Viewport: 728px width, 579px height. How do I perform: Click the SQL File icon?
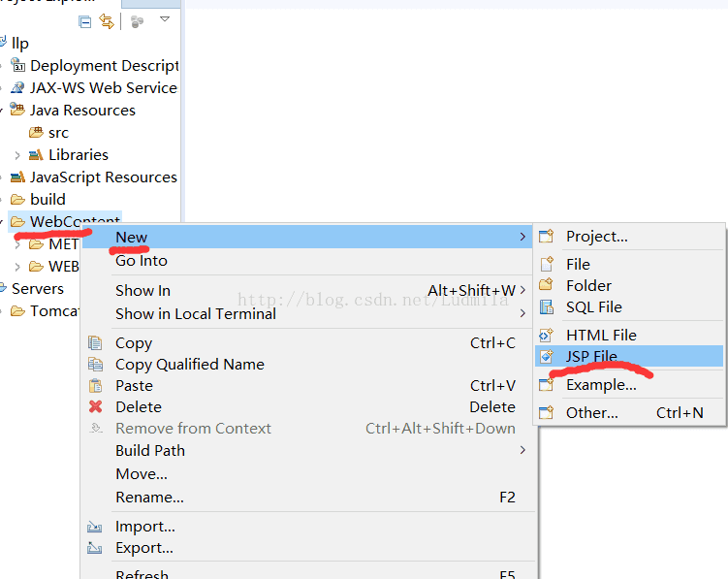tap(547, 307)
